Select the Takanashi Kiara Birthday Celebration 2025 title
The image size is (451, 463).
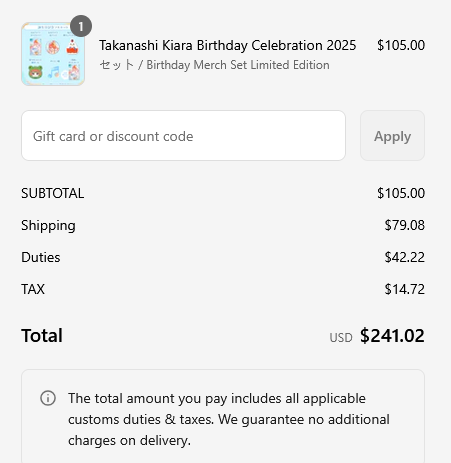coord(228,45)
